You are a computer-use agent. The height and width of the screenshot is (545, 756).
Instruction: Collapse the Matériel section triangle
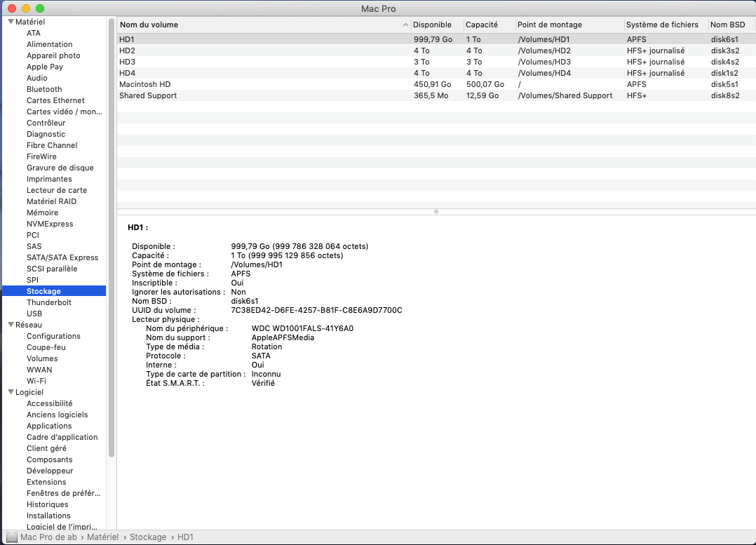[11, 22]
